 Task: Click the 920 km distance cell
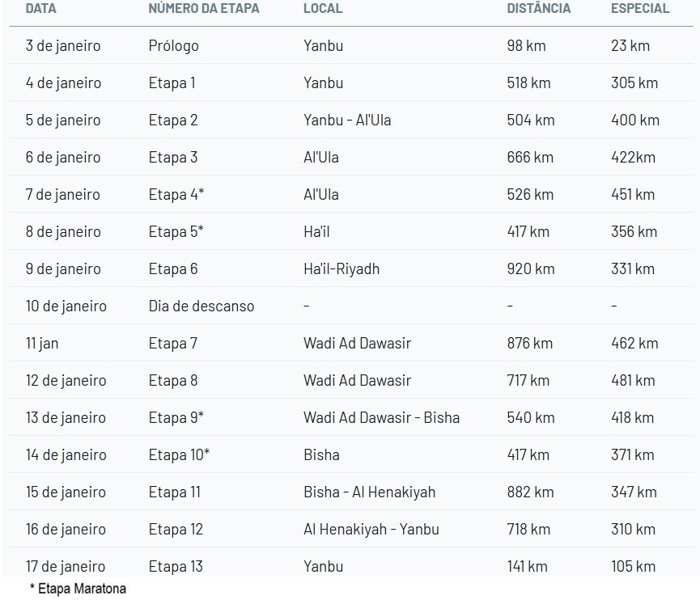[x=530, y=269]
